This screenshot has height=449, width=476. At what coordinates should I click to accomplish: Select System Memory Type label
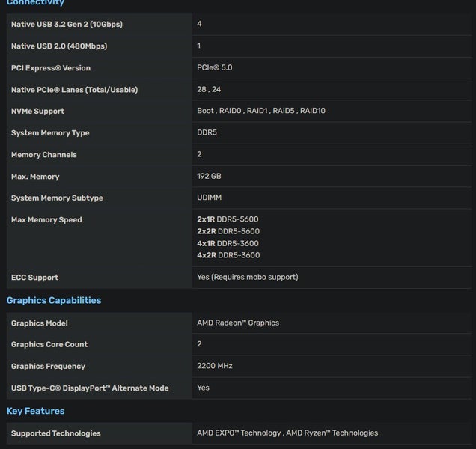click(50, 133)
